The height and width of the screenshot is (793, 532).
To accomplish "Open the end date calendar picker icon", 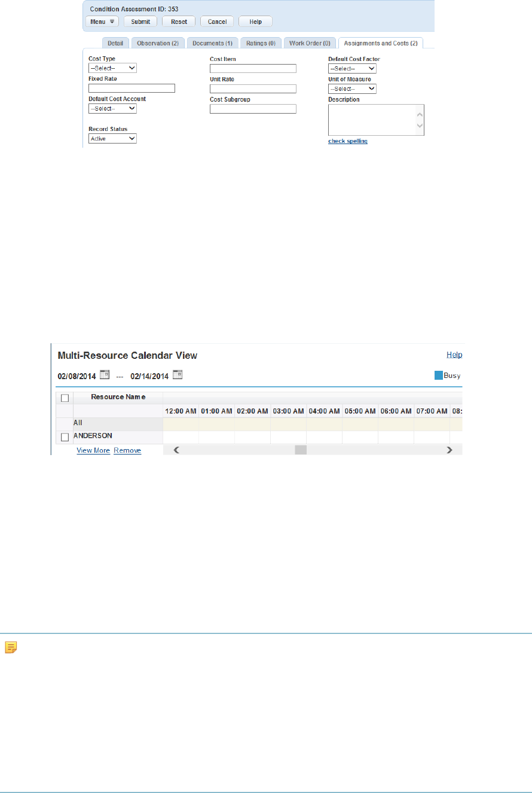I will (178, 375).
